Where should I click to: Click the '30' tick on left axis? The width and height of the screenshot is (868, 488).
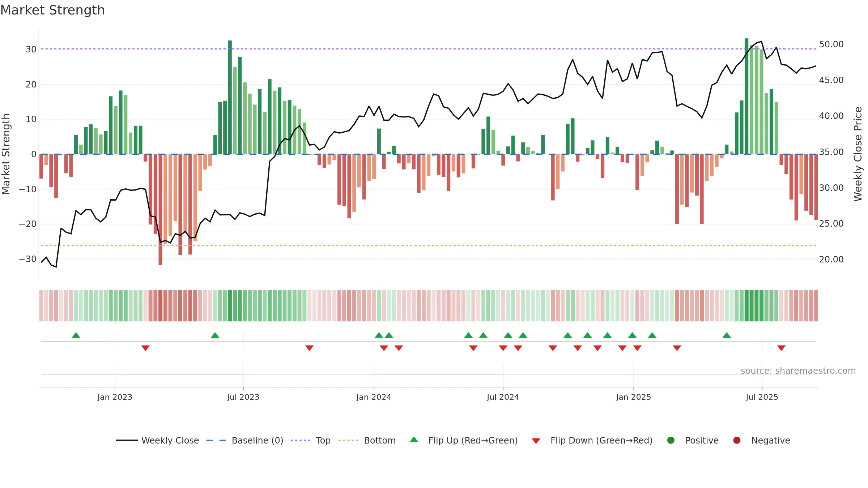tap(31, 50)
